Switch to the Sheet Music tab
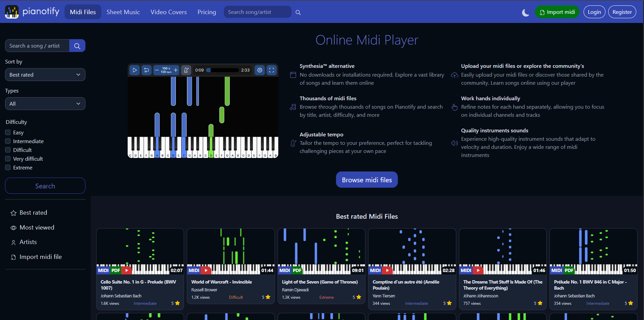644x320 pixels. tap(123, 12)
